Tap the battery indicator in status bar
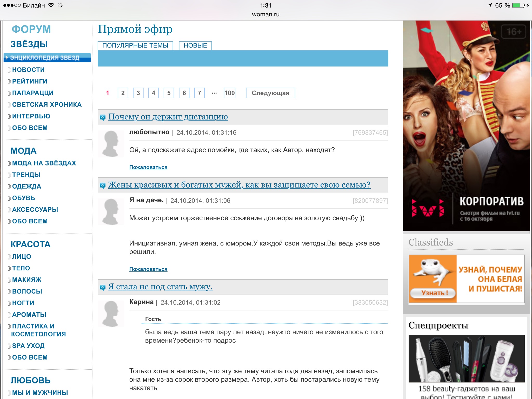Viewport: 532px width, 399px height. [518, 5]
